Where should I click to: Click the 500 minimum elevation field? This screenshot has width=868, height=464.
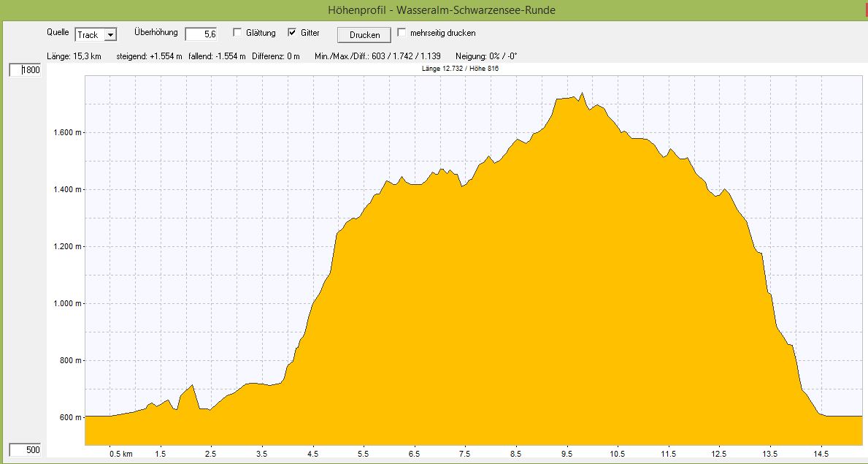pyautogui.click(x=26, y=449)
